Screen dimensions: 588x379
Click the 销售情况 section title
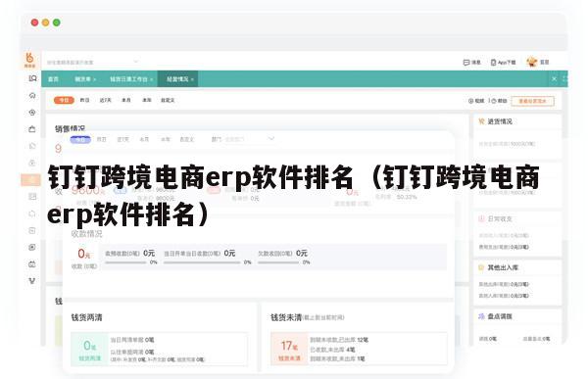coord(70,128)
